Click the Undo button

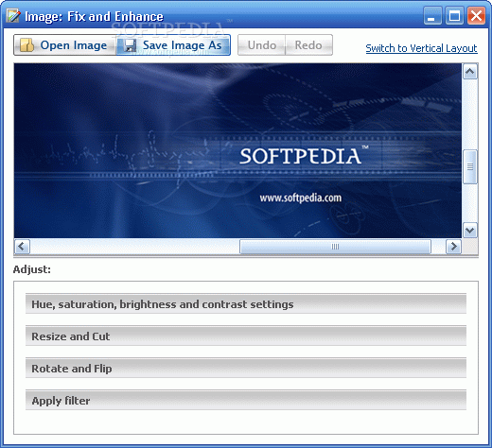pos(261,45)
